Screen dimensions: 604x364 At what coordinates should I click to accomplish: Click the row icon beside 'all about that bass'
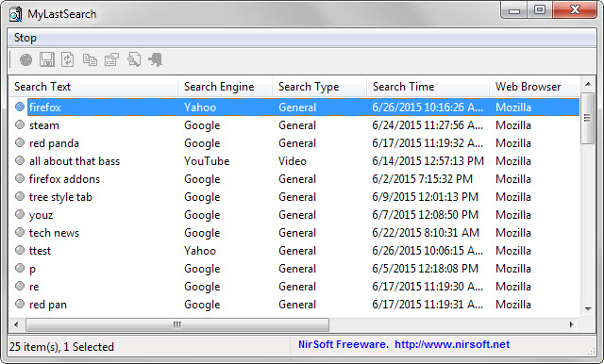20,160
